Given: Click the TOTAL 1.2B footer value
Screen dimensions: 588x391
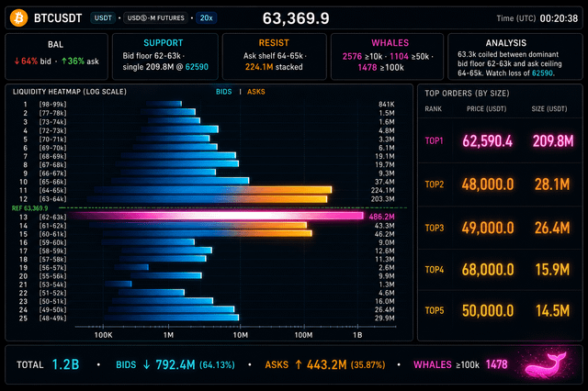Looking at the screenshot, I should pos(65,364).
